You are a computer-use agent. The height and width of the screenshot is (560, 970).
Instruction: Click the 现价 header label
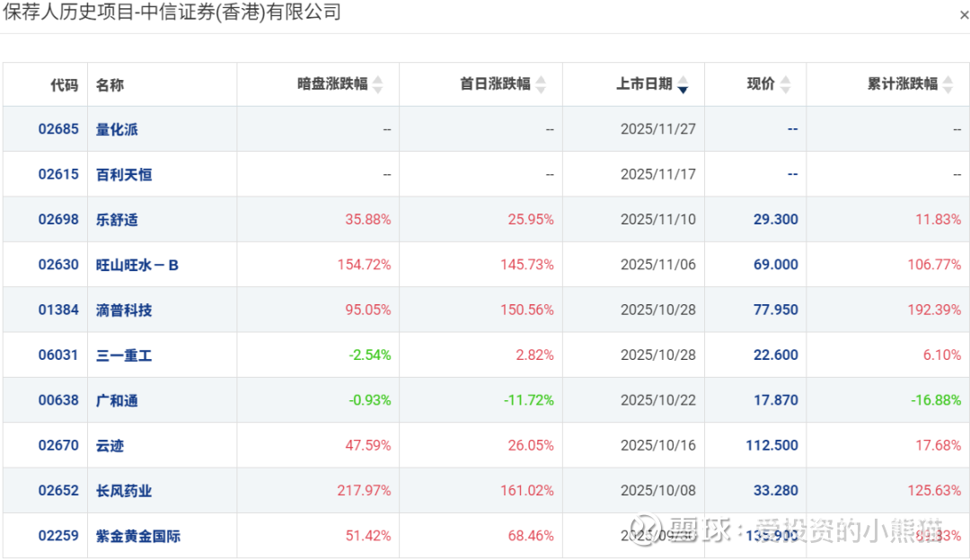point(761,84)
